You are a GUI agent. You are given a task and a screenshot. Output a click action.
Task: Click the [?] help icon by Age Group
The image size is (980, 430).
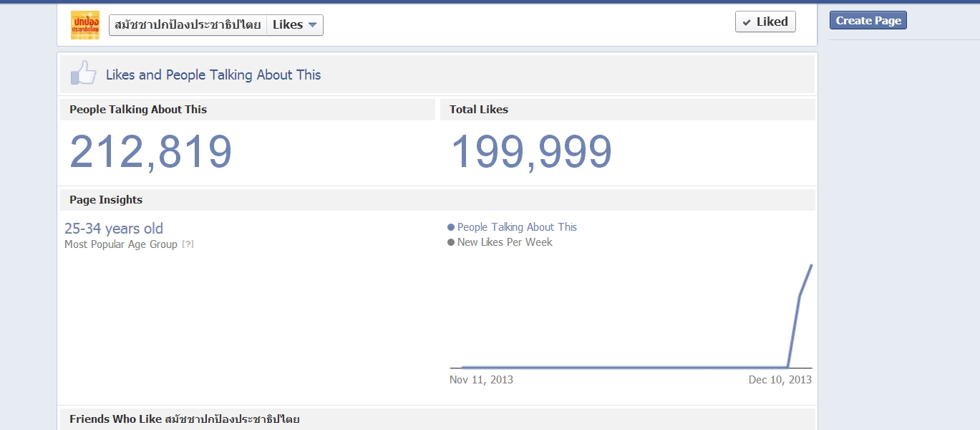[x=188, y=244]
